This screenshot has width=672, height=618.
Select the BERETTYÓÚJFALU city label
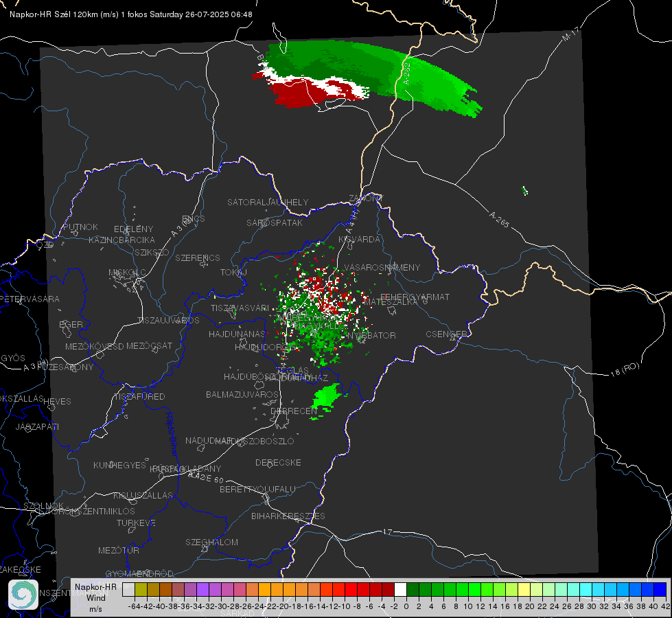[x=257, y=489]
